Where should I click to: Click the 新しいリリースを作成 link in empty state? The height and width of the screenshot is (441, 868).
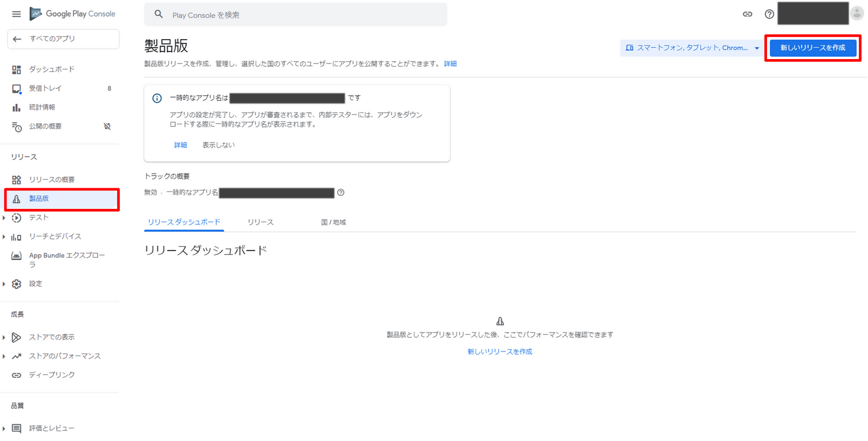tap(500, 351)
